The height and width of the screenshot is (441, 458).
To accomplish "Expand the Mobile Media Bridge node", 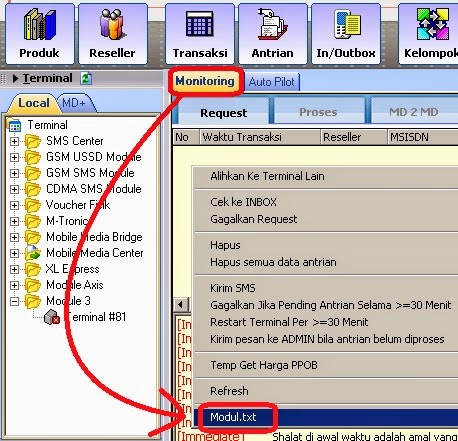I will coord(14,237).
